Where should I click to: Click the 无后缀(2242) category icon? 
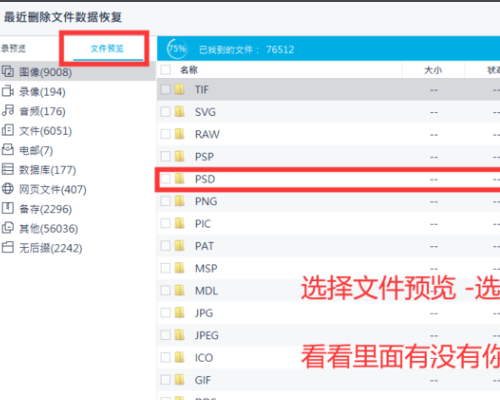(x=8, y=247)
